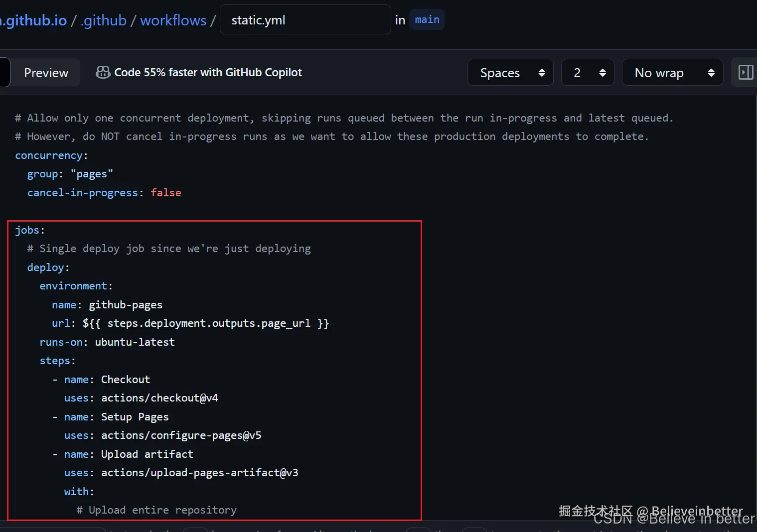Image resolution: width=757 pixels, height=532 pixels.
Task: Click the main branch label
Action: (x=427, y=20)
